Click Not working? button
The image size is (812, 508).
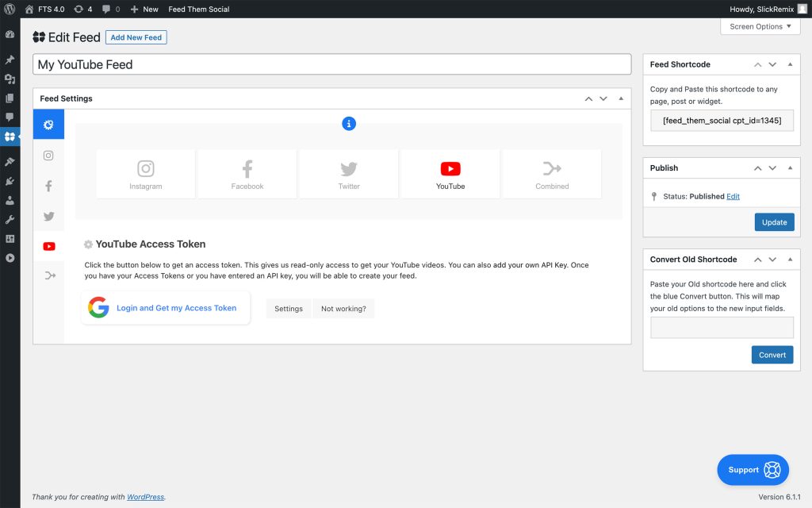pos(343,309)
